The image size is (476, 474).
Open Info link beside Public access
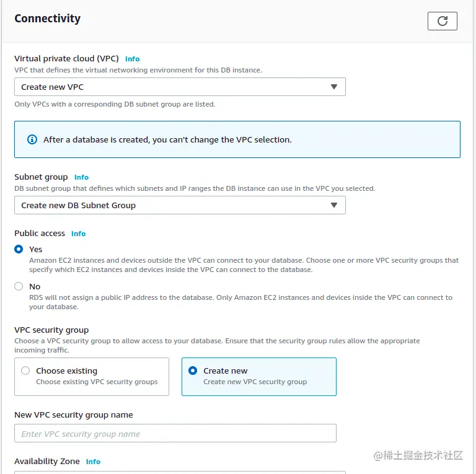[x=78, y=234]
